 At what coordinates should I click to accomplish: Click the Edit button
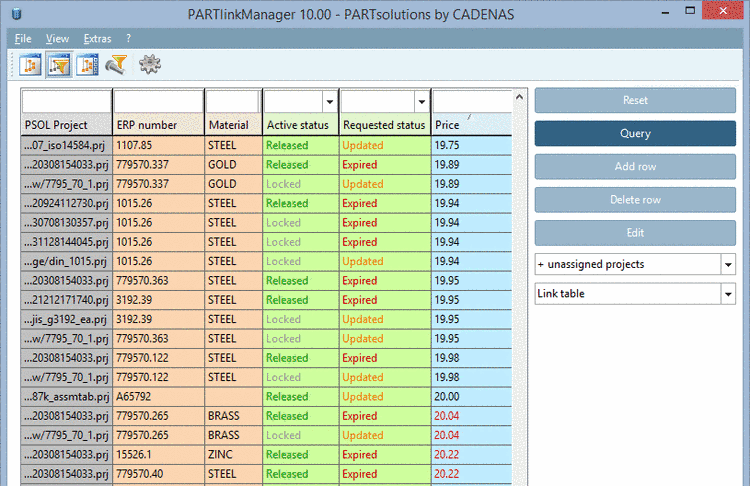(x=635, y=232)
